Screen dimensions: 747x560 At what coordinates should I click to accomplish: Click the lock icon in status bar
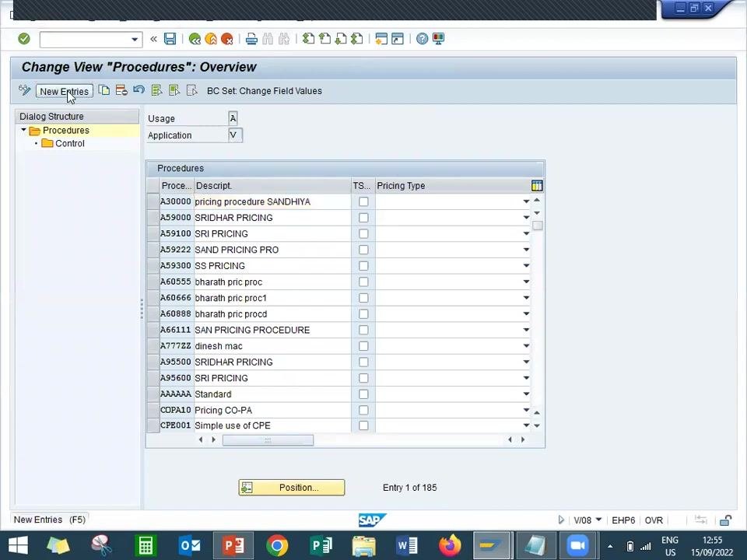(x=725, y=520)
